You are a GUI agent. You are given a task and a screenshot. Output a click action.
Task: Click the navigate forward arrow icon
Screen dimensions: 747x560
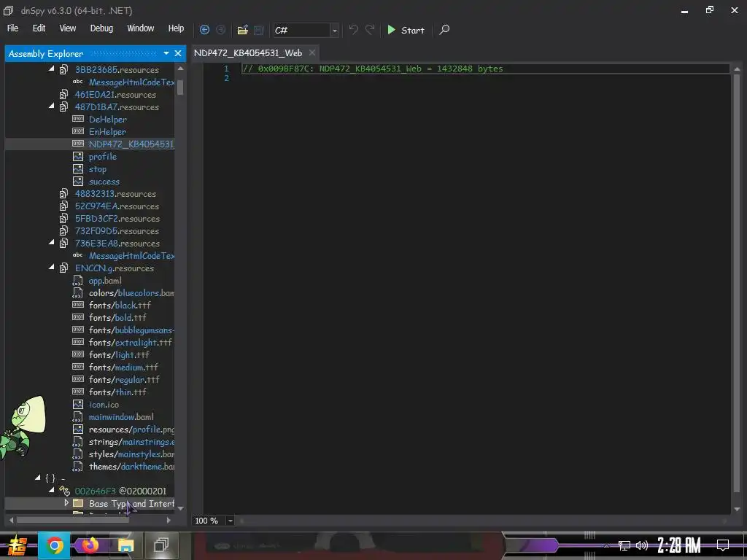click(x=220, y=30)
